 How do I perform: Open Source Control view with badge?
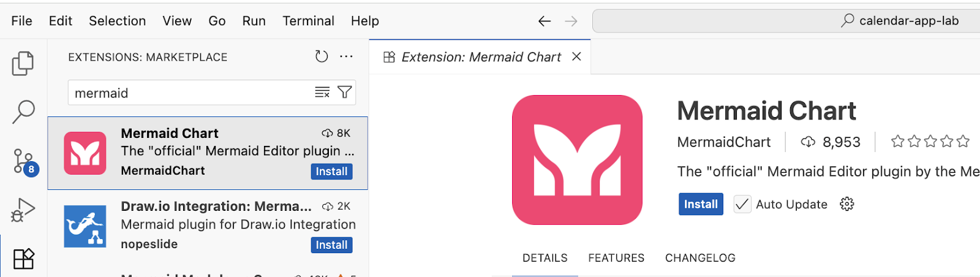[23, 161]
